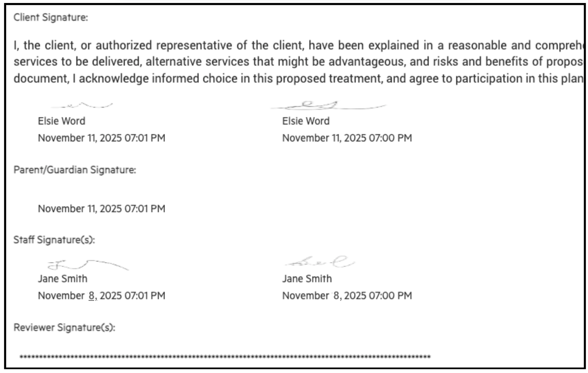Click the asterisk separator line

[225, 357]
